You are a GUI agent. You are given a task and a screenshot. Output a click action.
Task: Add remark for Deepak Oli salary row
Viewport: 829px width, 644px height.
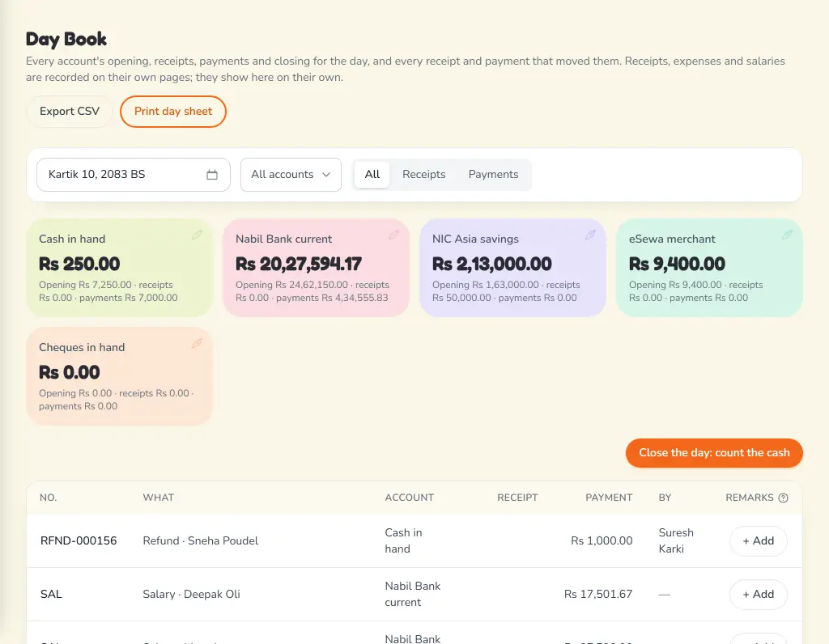[758, 595]
